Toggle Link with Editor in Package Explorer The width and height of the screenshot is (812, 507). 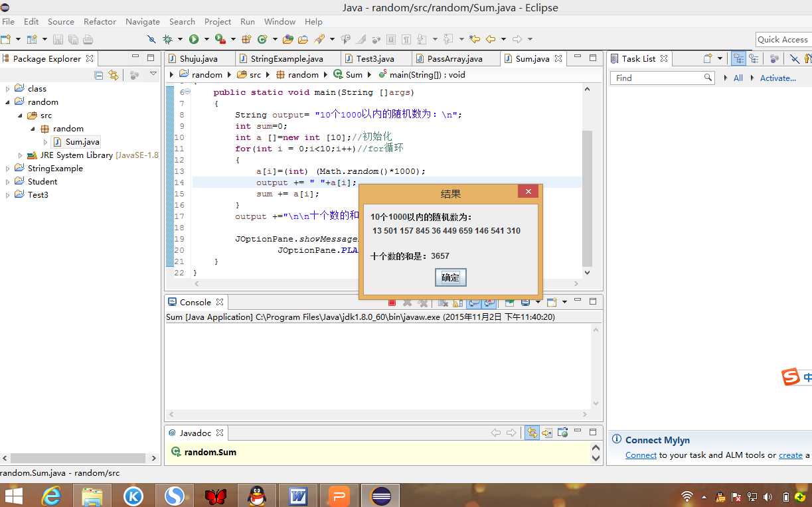(x=114, y=75)
